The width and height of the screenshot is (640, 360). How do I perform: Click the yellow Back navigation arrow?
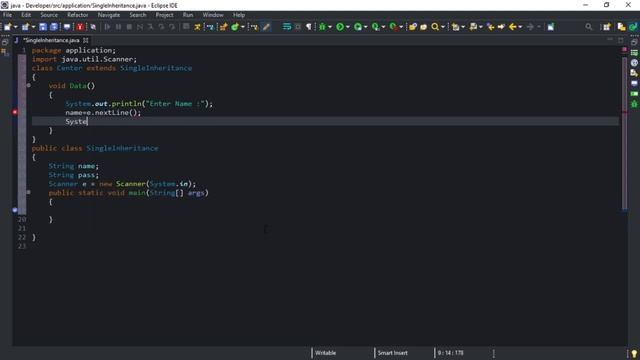point(513,27)
